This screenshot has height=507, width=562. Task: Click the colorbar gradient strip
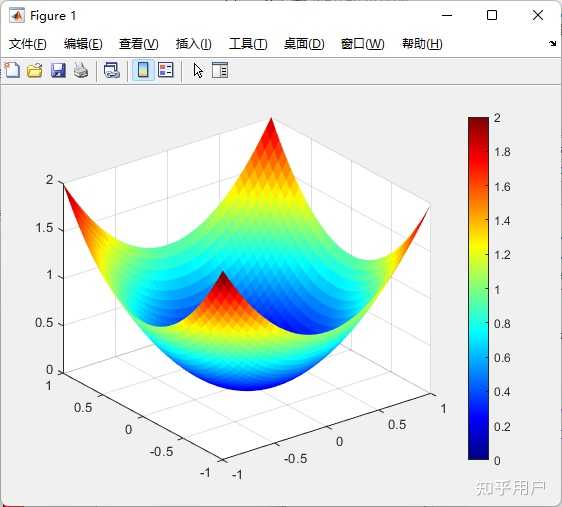[478, 288]
